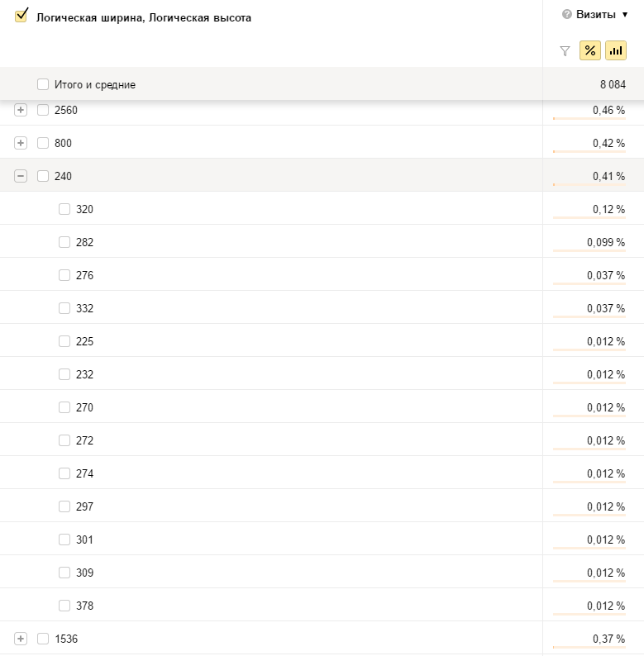
Task: Click the 0,41 % bar for 240
Action: pos(589,184)
